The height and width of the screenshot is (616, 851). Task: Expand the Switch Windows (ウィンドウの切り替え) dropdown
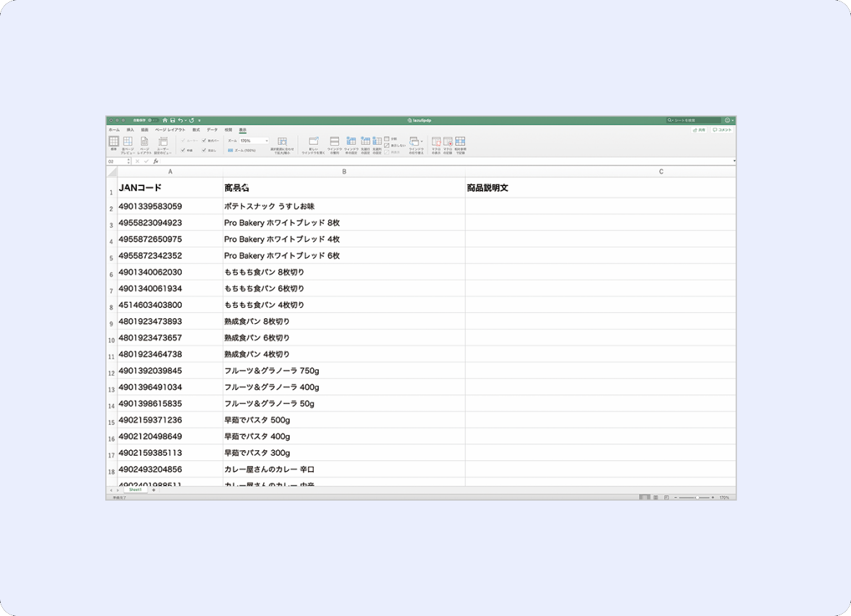(422, 141)
